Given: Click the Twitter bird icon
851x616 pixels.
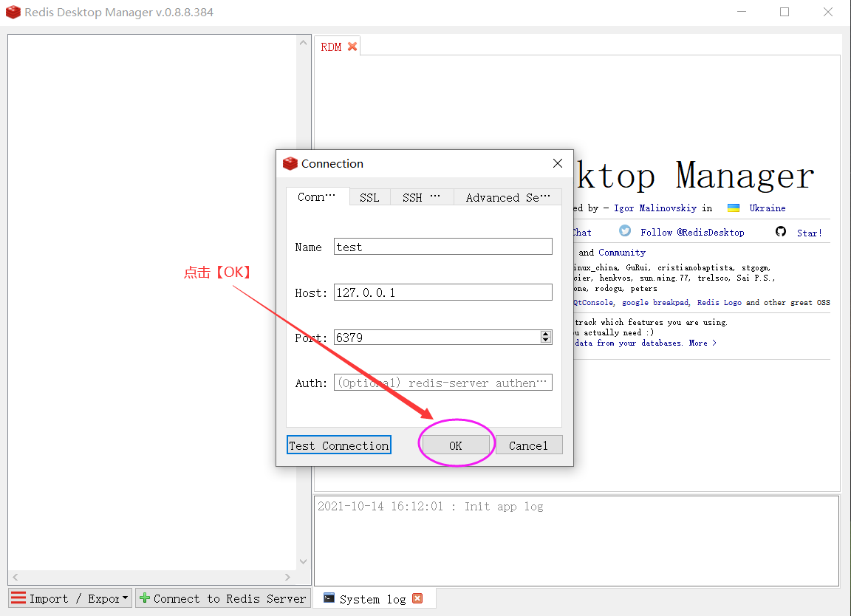Looking at the screenshot, I should tap(625, 231).
